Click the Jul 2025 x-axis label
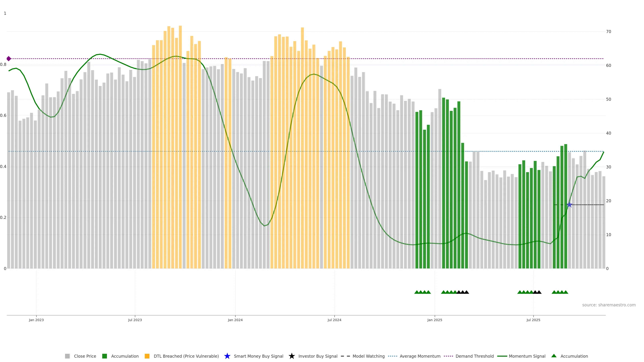The width and height of the screenshot is (644, 362). coord(533,320)
